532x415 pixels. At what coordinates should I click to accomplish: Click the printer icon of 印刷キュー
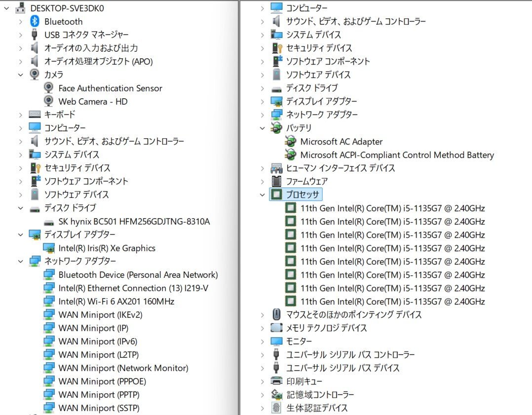(276, 381)
